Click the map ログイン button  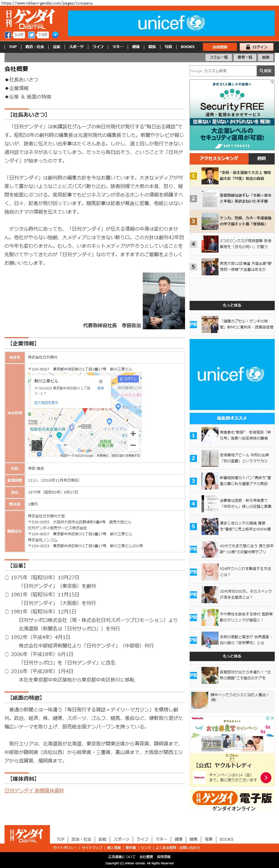pos(128,379)
